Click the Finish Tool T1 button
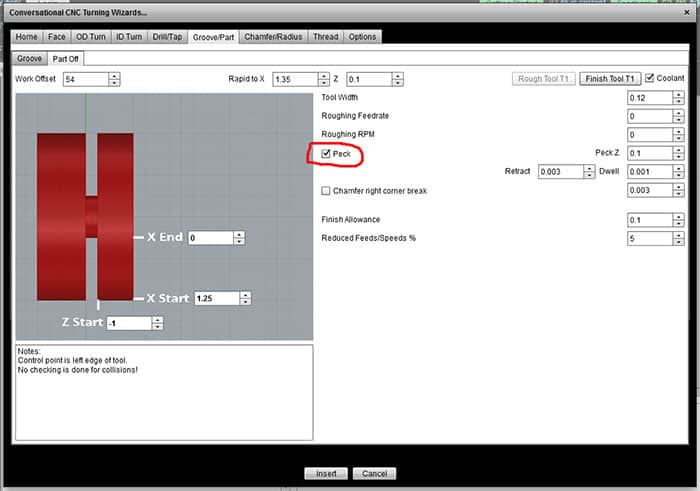Viewport: 700px width, 491px height. coord(609,79)
